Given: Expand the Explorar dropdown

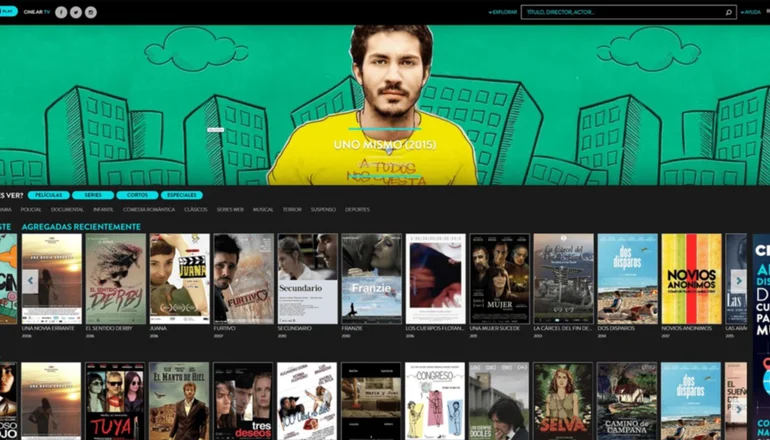Looking at the screenshot, I should point(503,12).
